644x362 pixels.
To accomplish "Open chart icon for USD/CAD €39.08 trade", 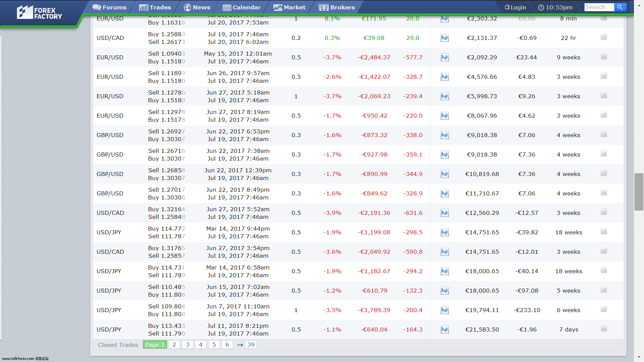I will pyautogui.click(x=444, y=38).
